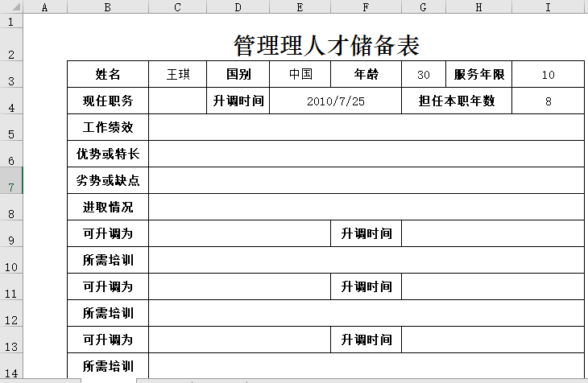Image resolution: width=588 pixels, height=383 pixels.
Task: Select the date cell 2010/7/25
Action: point(335,101)
